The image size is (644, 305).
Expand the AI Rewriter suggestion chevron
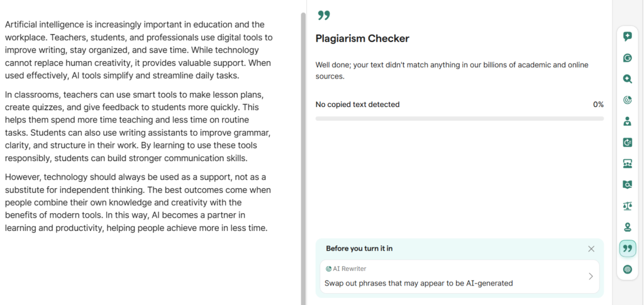[590, 276]
